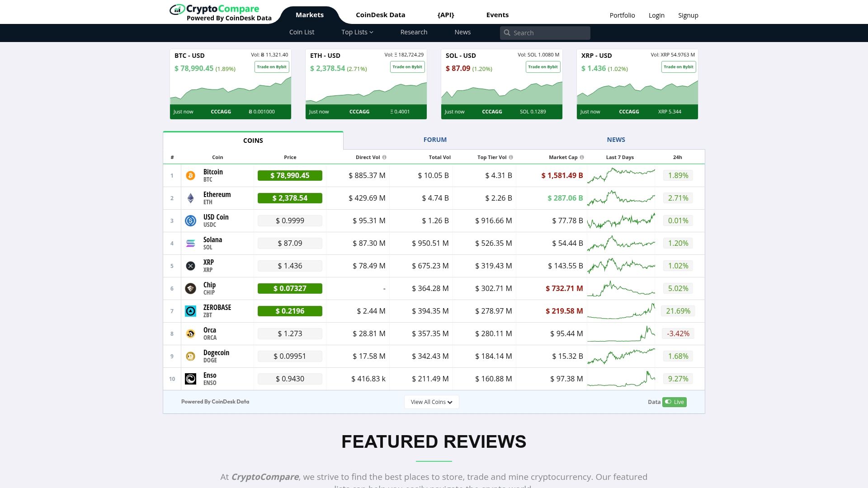Click the Login link
The width and height of the screenshot is (868, 488).
click(x=656, y=15)
